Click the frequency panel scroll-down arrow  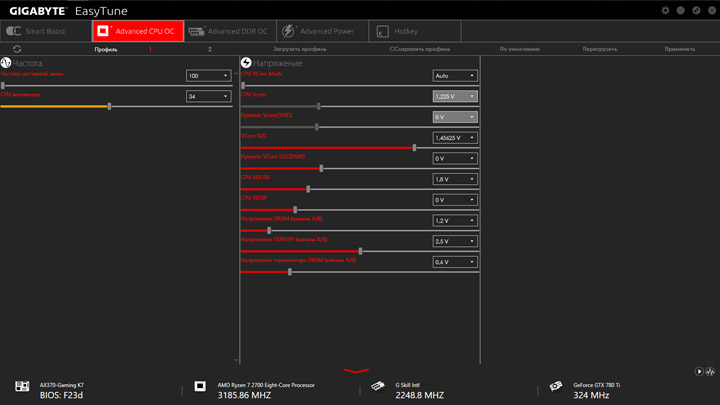(x=236, y=360)
